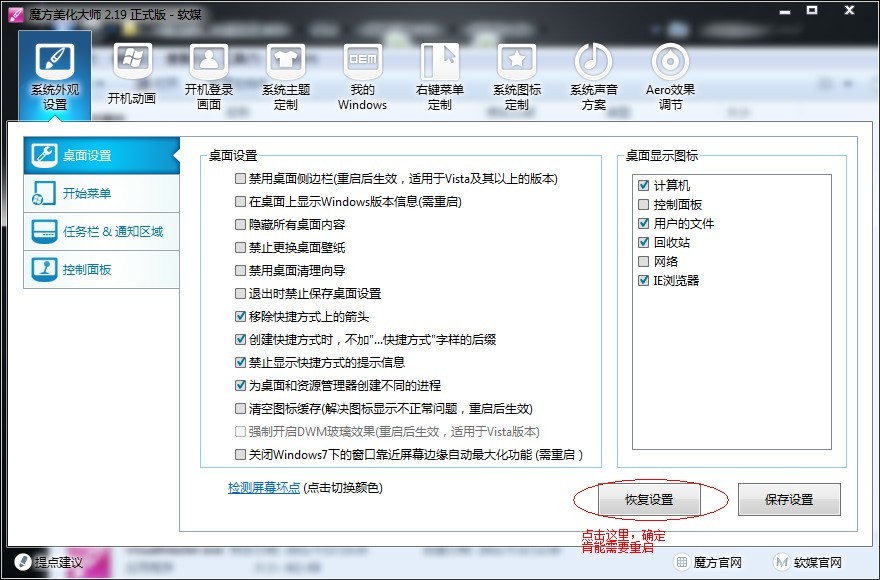This screenshot has height=580, width=880.
Task: Open 软媒官网 link
Action: [x=818, y=562]
